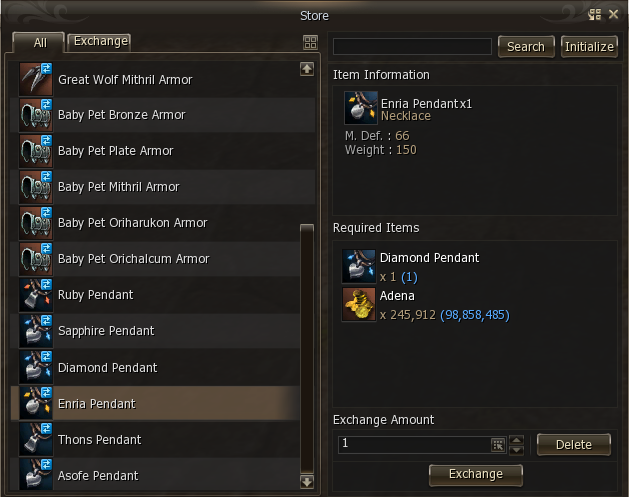Click the Diamond Pendant icon under Required Items
This screenshot has height=497, width=629.
coord(359,266)
